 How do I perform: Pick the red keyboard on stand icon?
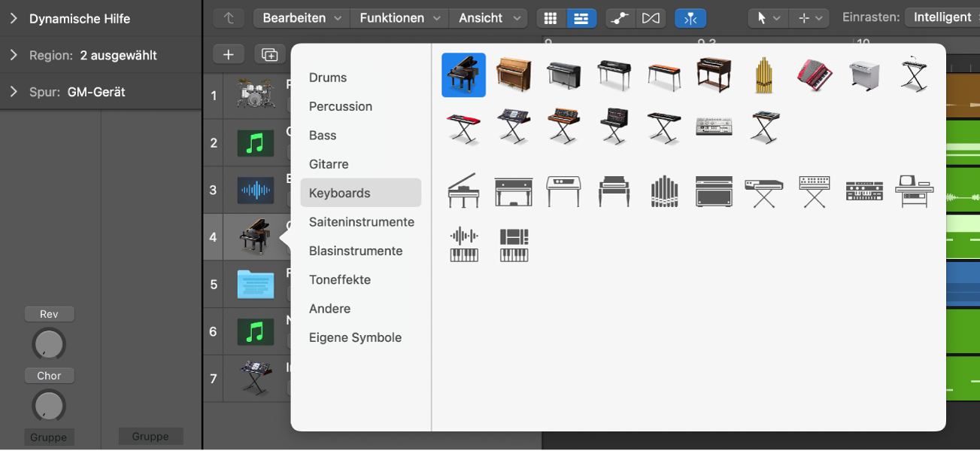pos(463,127)
